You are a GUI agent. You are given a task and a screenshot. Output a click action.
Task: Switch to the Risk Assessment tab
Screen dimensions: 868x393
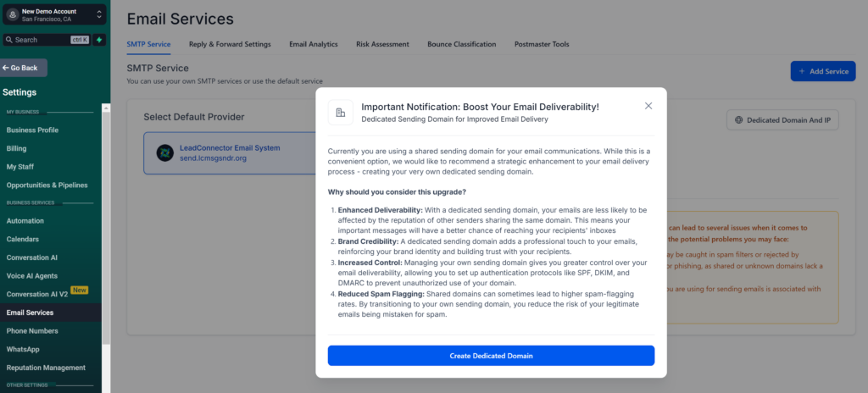click(x=382, y=44)
